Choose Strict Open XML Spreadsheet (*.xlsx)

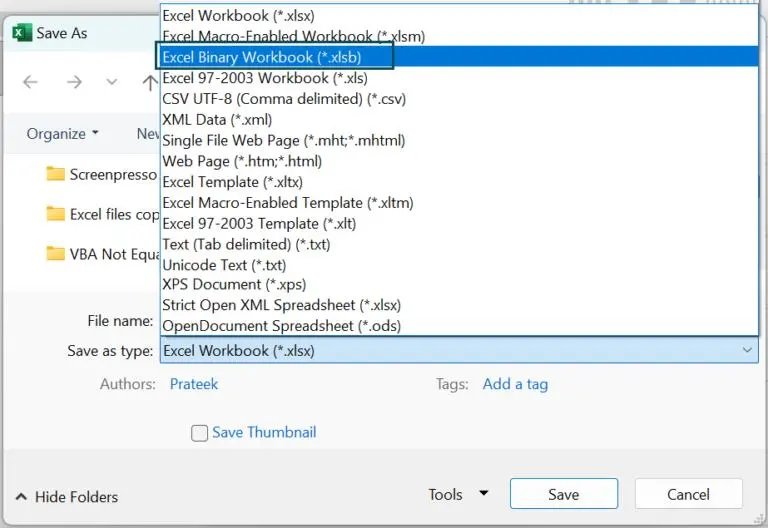(x=459, y=305)
